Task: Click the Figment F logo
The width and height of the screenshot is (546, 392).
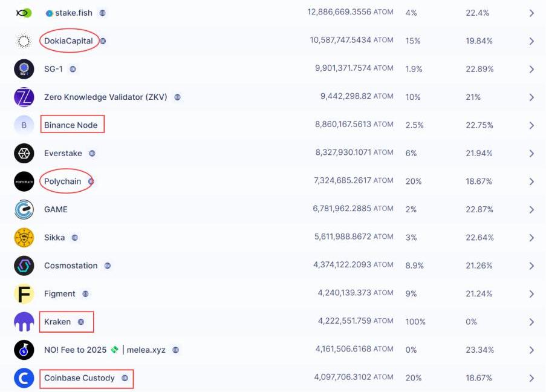Action: [x=24, y=294]
